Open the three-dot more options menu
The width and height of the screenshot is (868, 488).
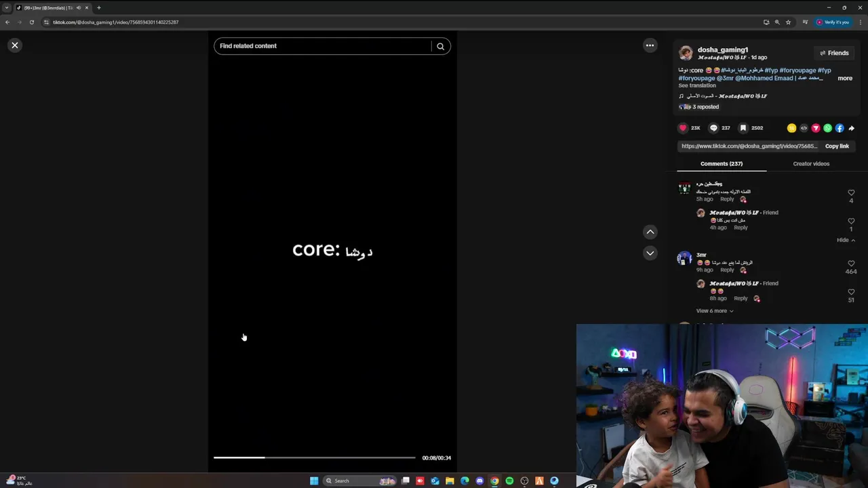[650, 45]
